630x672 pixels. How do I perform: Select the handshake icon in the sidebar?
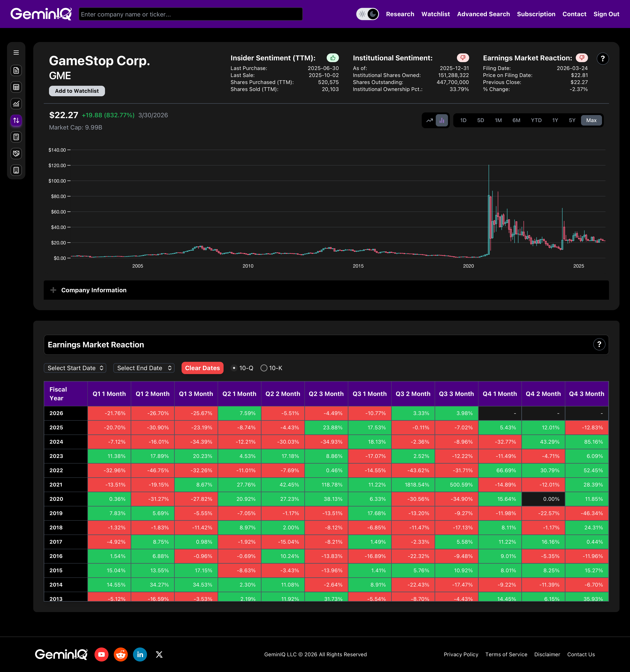tap(16, 153)
